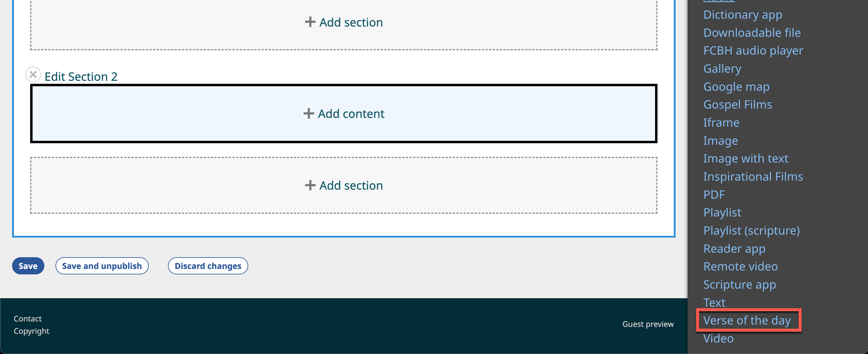The width and height of the screenshot is (868, 354).
Task: Choose the Video block type
Action: [718, 338]
